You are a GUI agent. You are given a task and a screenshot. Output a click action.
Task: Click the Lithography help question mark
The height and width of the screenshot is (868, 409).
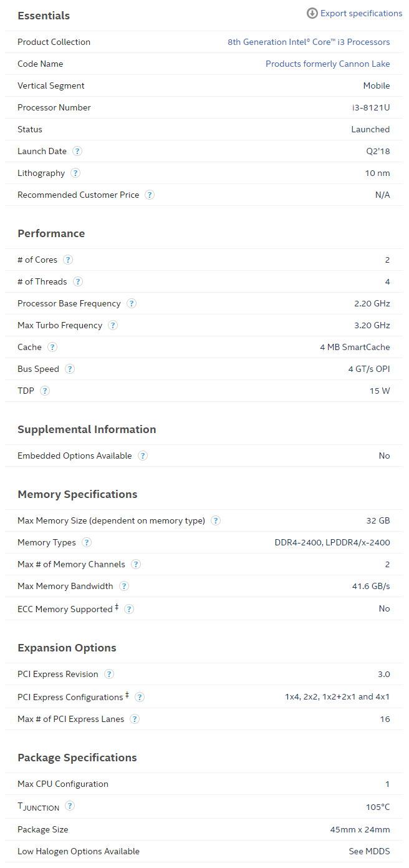pos(75,173)
